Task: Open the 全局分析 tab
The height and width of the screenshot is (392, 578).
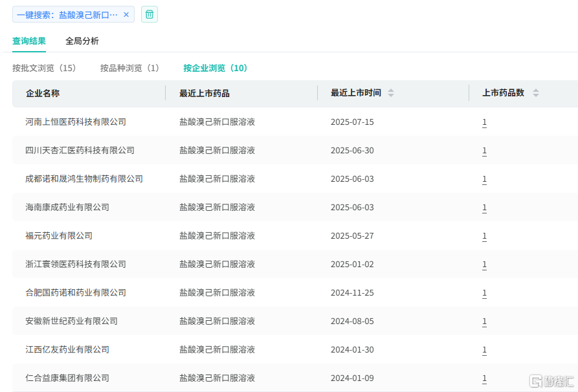Action: (82, 41)
